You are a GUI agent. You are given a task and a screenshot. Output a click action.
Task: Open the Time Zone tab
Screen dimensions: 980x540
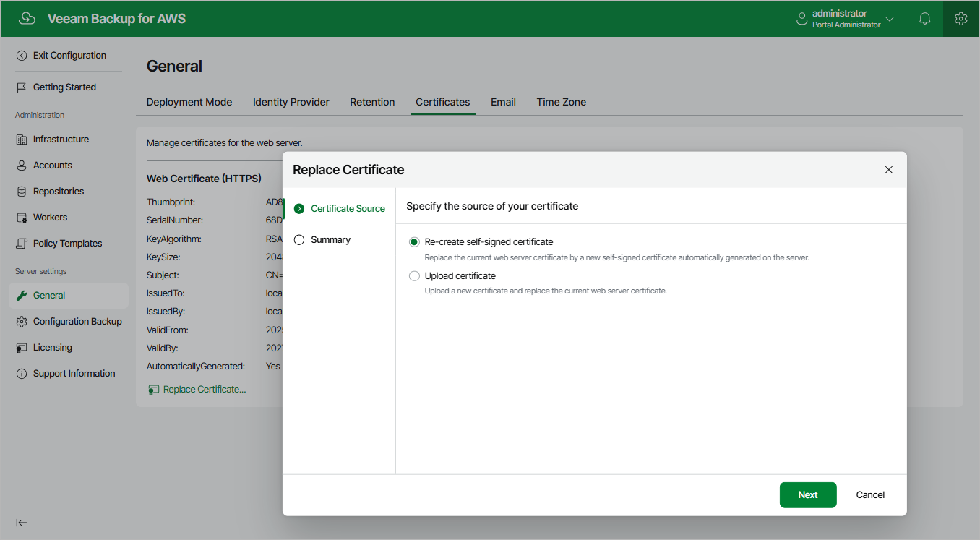562,102
